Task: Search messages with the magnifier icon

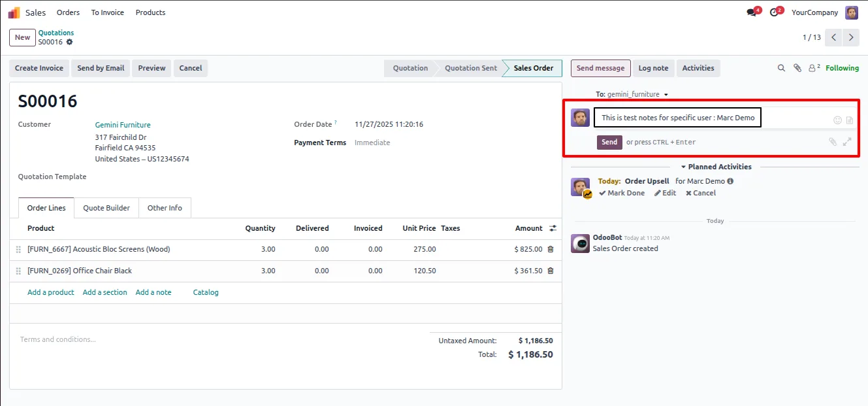Action: click(781, 68)
